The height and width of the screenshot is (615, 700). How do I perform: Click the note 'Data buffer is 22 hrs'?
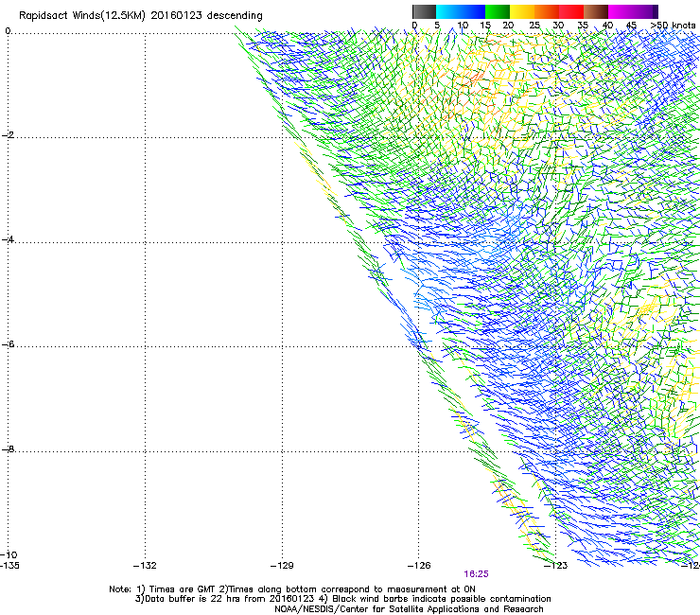[x=191, y=599]
